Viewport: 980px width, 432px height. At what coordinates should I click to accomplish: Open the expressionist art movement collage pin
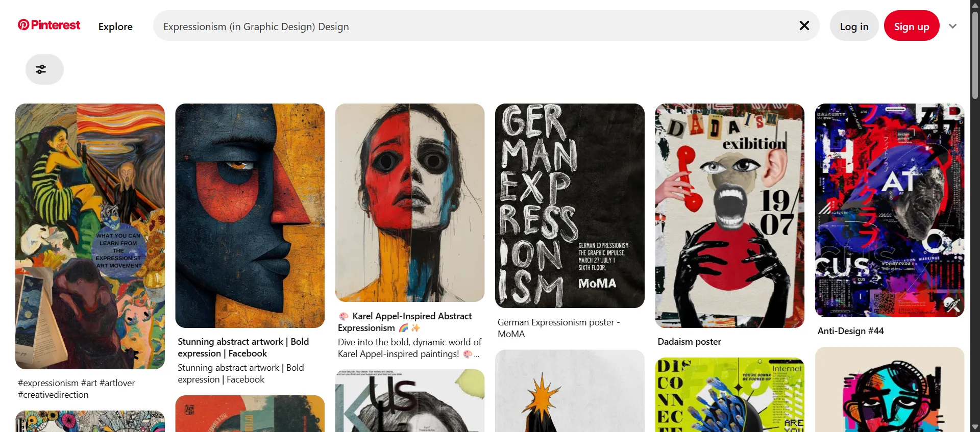coord(90,236)
